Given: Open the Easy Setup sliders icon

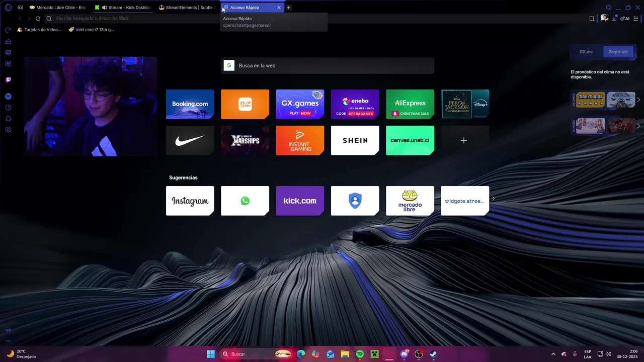Looking at the screenshot, I should pyautogui.click(x=636, y=19).
